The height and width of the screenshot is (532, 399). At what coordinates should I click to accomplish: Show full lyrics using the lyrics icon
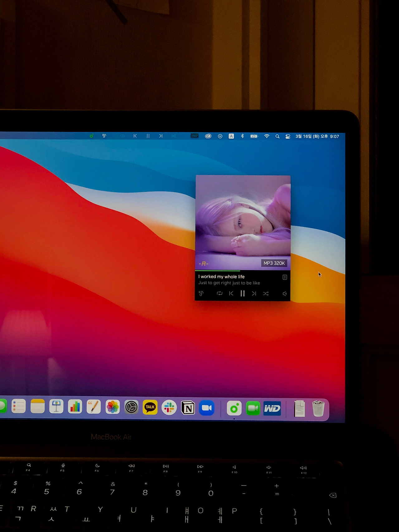285,277
